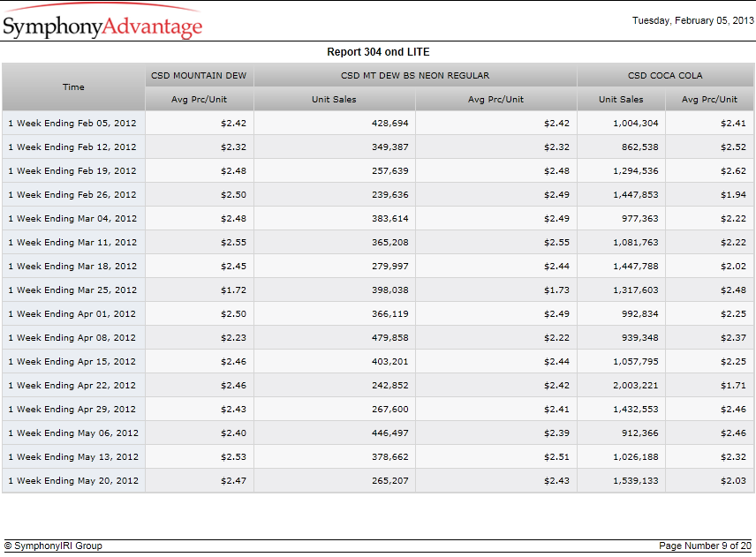Select row 1 Week Ending Mar 25, 2012
This screenshot has height=557, width=756.
click(x=378, y=290)
